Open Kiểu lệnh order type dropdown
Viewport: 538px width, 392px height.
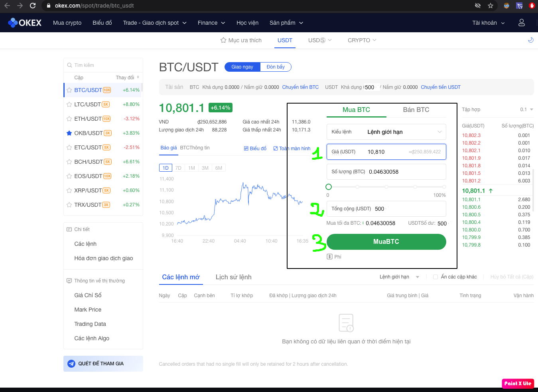[x=386, y=132]
